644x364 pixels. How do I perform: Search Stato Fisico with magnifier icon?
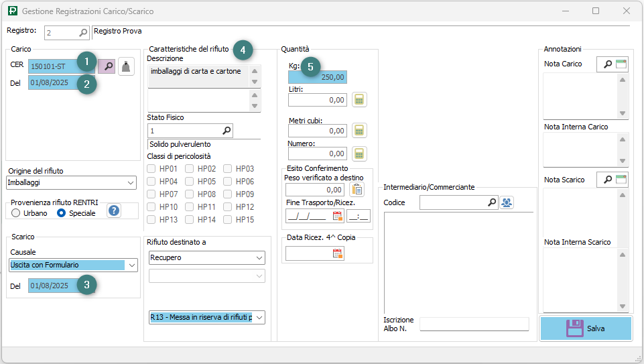pyautogui.click(x=227, y=131)
